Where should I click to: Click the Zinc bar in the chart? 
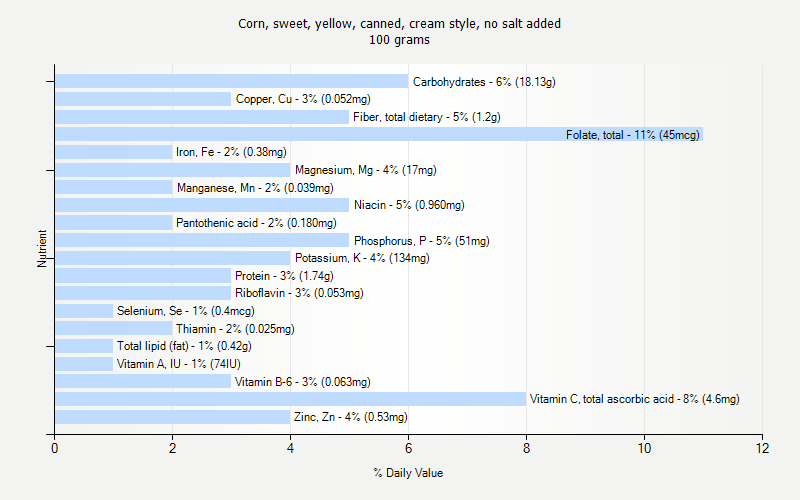pos(172,417)
